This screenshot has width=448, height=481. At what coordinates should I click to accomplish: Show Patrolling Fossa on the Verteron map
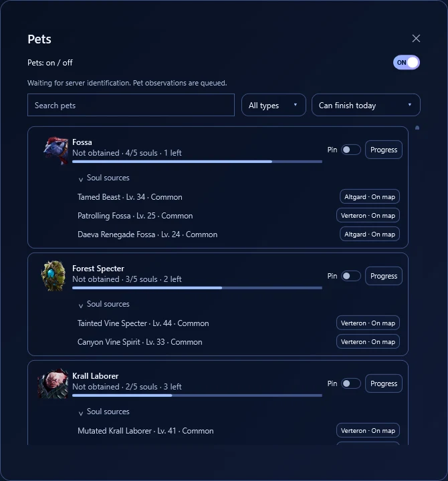(368, 215)
